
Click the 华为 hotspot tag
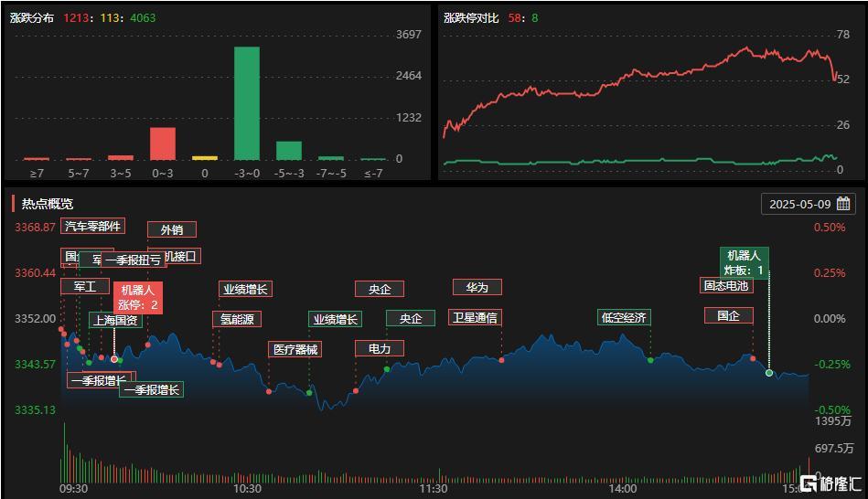[477, 287]
